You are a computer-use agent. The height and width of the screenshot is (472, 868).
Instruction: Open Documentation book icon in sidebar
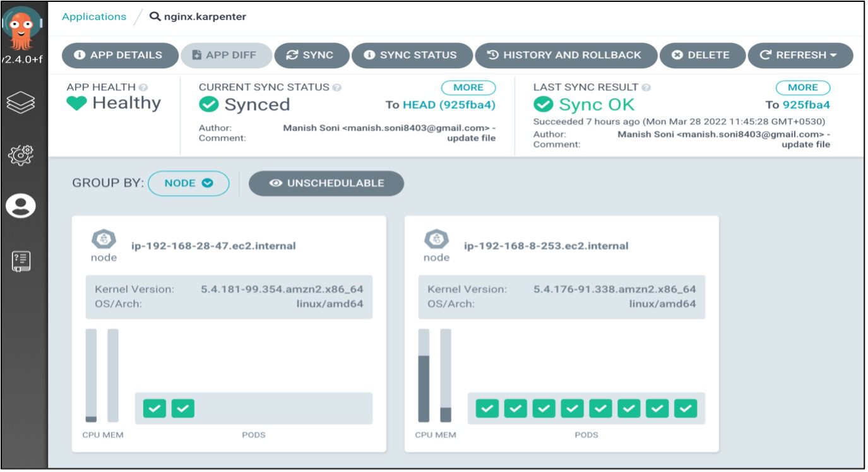20,261
